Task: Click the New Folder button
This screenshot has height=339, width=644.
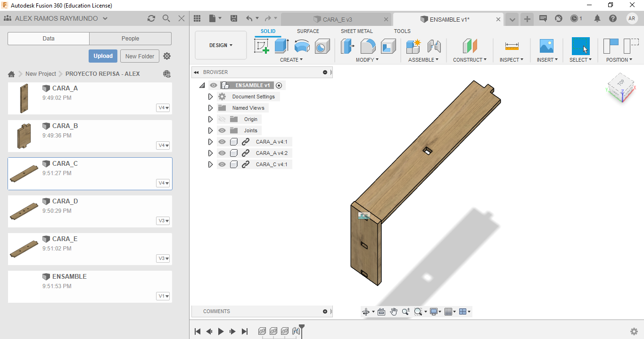Action: coord(140,56)
